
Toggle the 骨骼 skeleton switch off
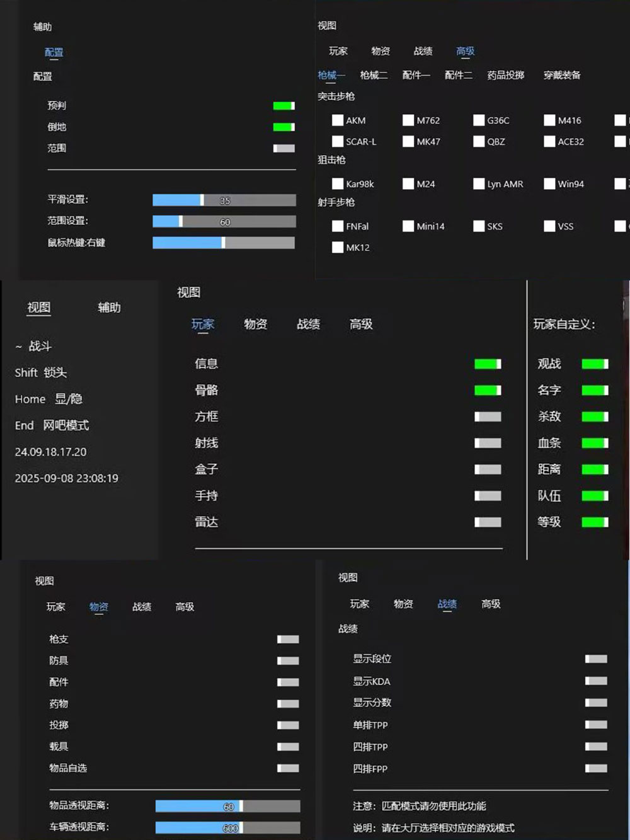point(488,390)
